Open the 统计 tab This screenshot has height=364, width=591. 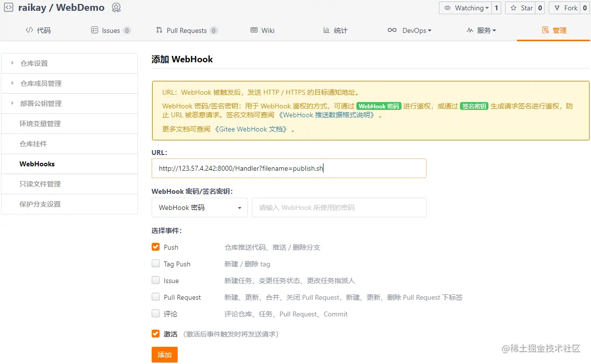pyautogui.click(x=335, y=30)
